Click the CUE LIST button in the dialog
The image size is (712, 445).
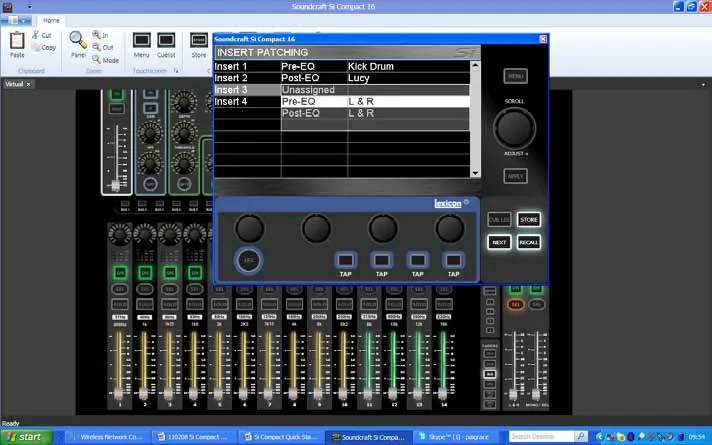499,220
